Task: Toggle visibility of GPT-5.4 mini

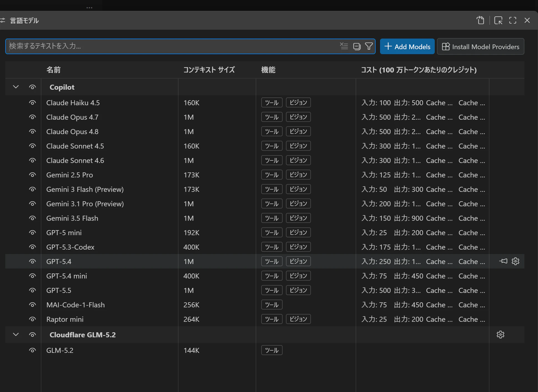Action: [x=32, y=276]
